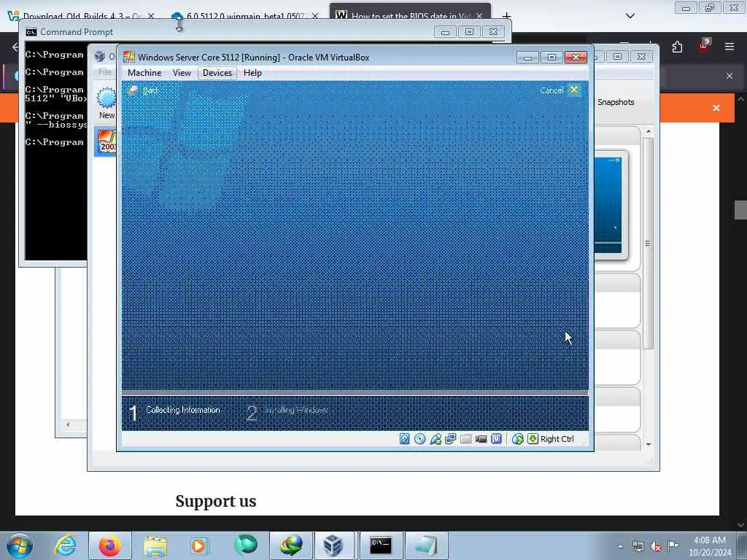Open the Firefox hamburger menu

729,47
